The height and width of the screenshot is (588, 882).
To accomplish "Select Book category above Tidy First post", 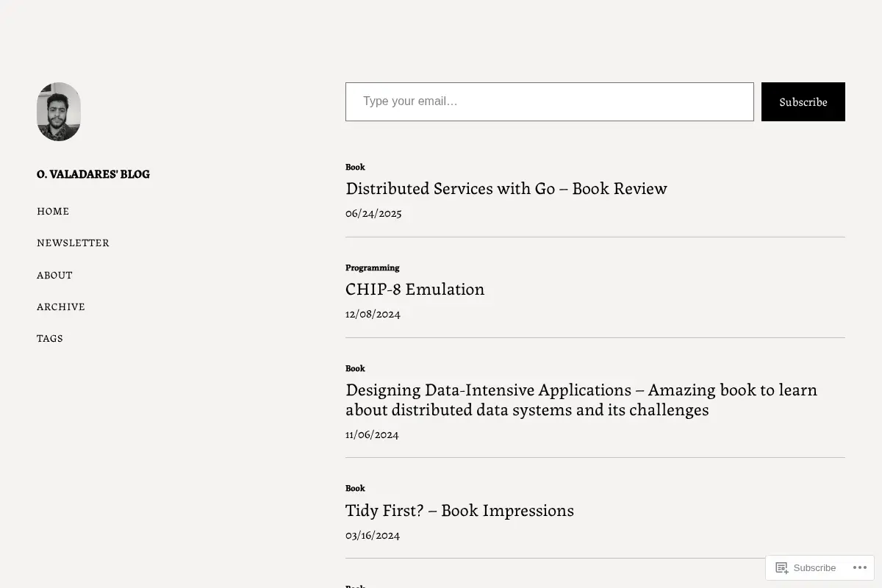I will pyautogui.click(x=355, y=488).
